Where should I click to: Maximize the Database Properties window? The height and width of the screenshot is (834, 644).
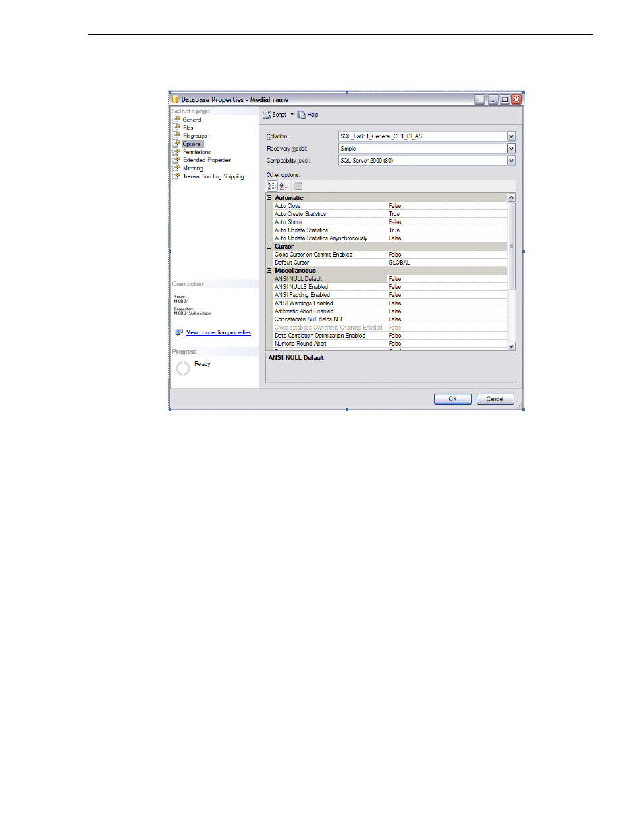click(x=504, y=99)
